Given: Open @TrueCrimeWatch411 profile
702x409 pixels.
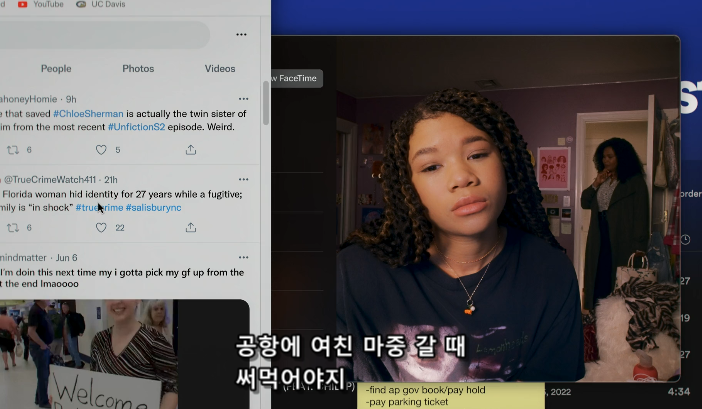Looking at the screenshot, I should point(50,179).
